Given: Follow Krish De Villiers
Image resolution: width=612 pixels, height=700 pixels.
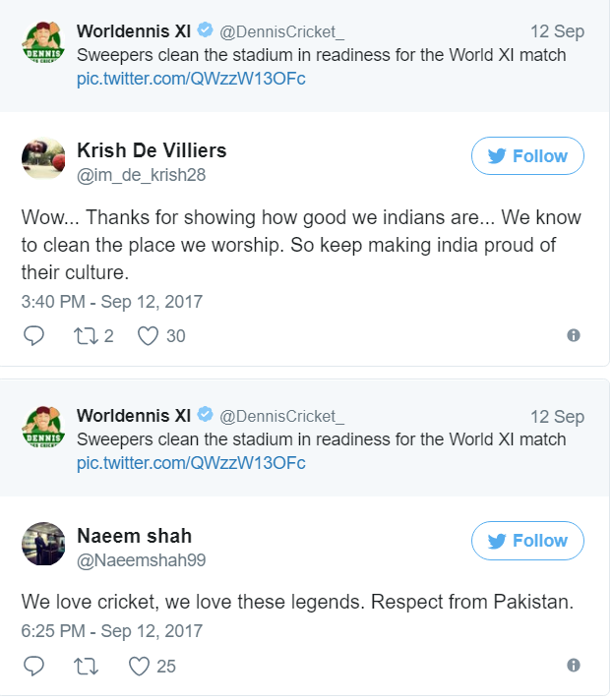Looking at the screenshot, I should tap(527, 156).
